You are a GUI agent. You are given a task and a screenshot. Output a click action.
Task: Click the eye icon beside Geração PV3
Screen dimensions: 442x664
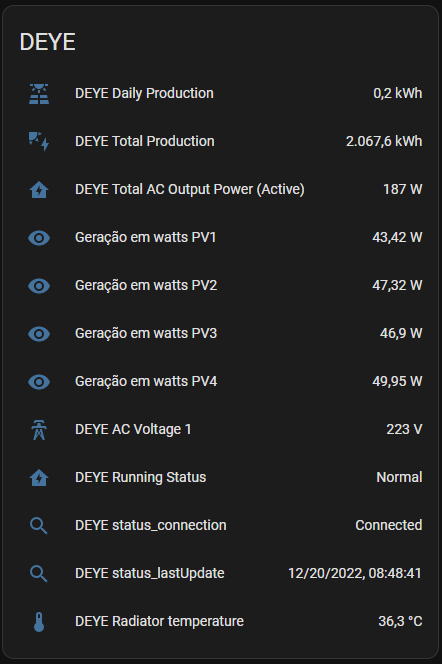pos(39,334)
